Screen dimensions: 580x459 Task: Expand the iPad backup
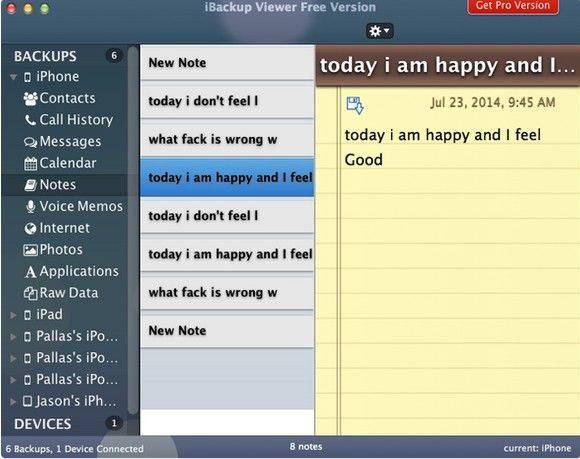[13, 315]
